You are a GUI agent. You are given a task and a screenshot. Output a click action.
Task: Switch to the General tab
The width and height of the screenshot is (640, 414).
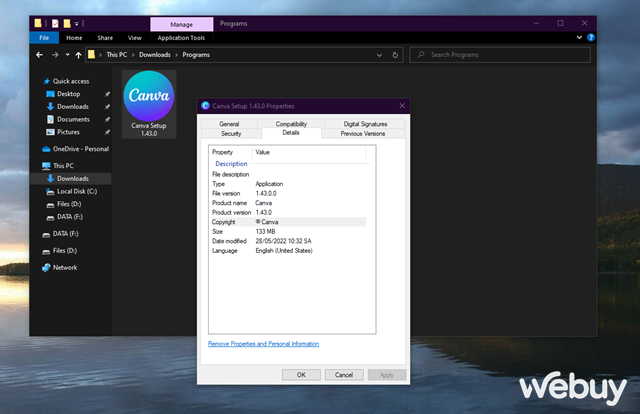click(x=229, y=124)
